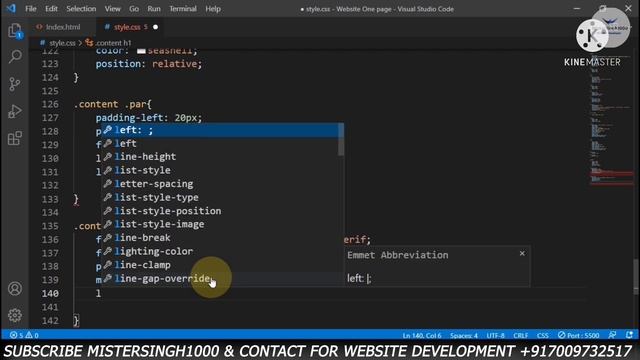The image size is (640, 360).
Task: Open the Terminal menu
Action: tap(183, 9)
